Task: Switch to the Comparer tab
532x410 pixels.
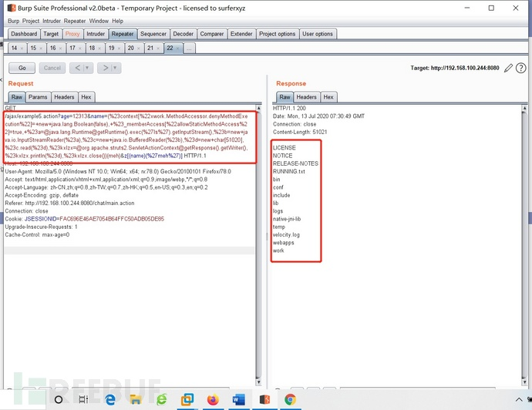Action: pyautogui.click(x=212, y=34)
